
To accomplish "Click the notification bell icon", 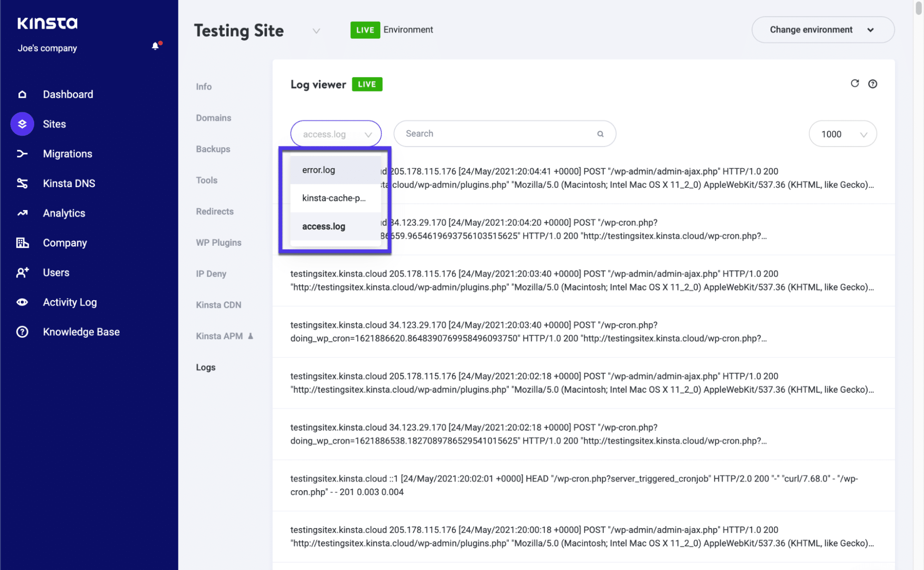I will point(154,46).
